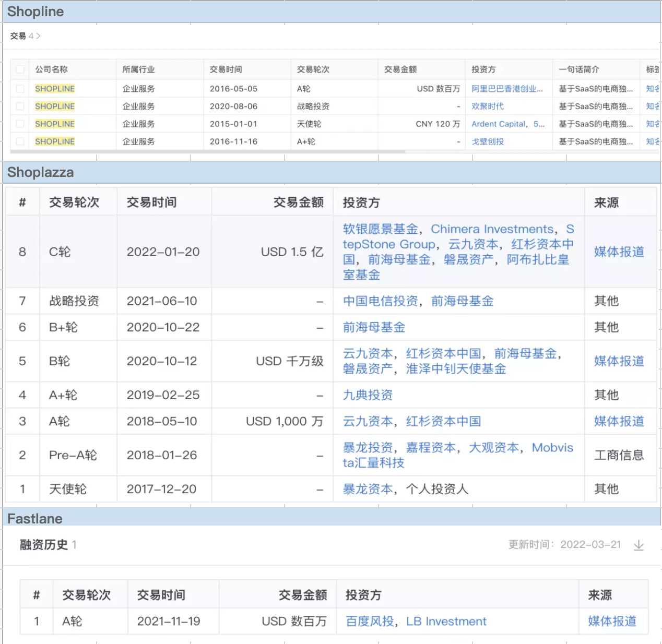This screenshot has width=662, height=644.
Task: Open the 暴龙资本 link in the 2017-12-20 天使轮 row
Action: click(x=368, y=489)
